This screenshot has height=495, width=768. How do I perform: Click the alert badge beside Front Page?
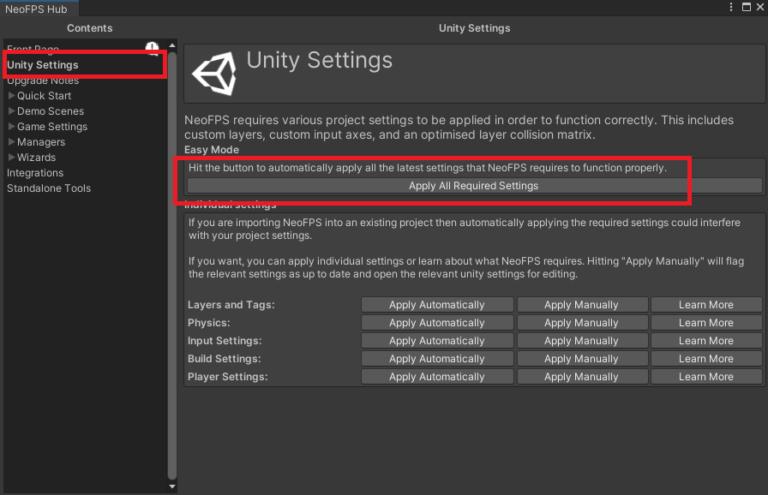tap(152, 48)
